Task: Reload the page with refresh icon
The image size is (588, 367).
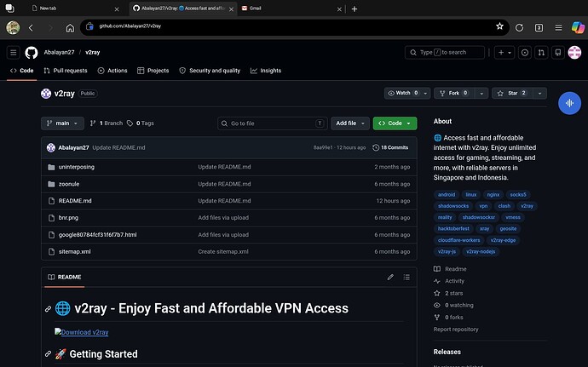Action: click(x=519, y=27)
